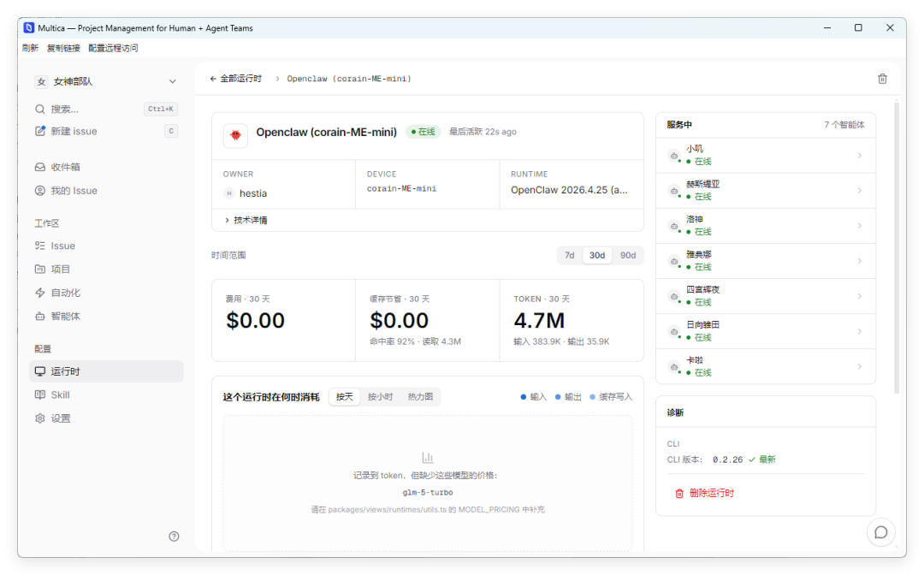
Task: Switch chart to 热力图 tab
Action: click(x=420, y=396)
